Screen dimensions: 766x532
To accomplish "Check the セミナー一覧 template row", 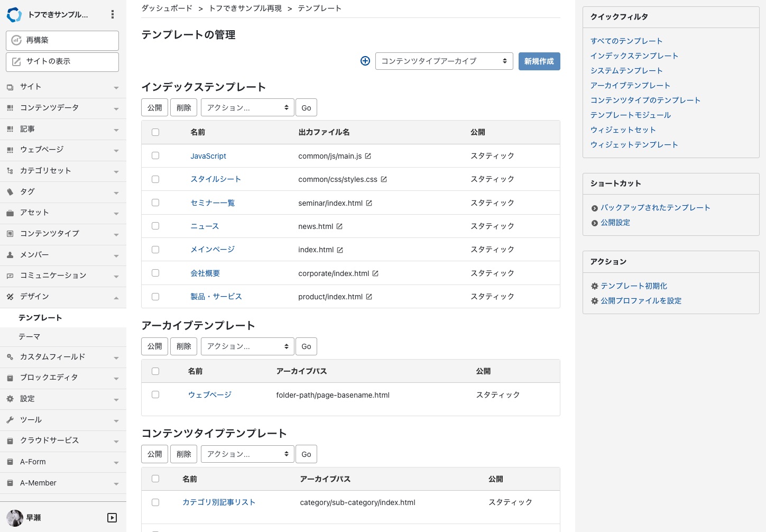I will point(155,203).
